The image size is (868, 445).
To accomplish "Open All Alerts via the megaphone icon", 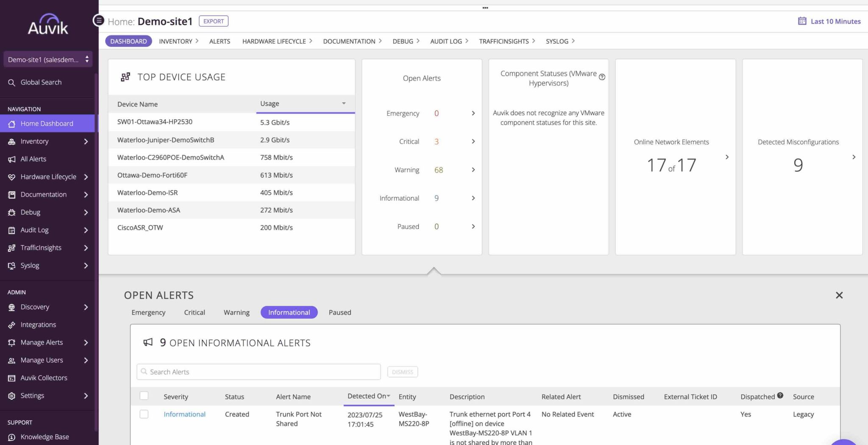I will point(11,159).
